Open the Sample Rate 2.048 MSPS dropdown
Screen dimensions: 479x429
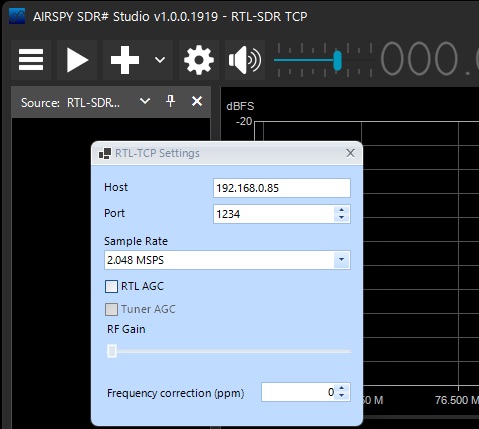227,260
